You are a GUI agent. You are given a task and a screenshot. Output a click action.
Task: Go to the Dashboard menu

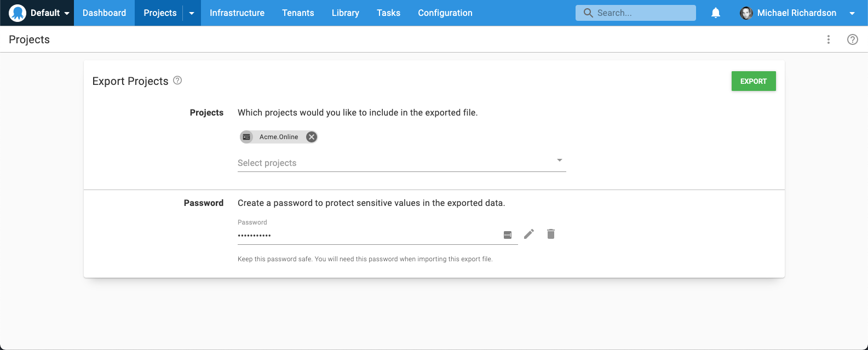(104, 13)
